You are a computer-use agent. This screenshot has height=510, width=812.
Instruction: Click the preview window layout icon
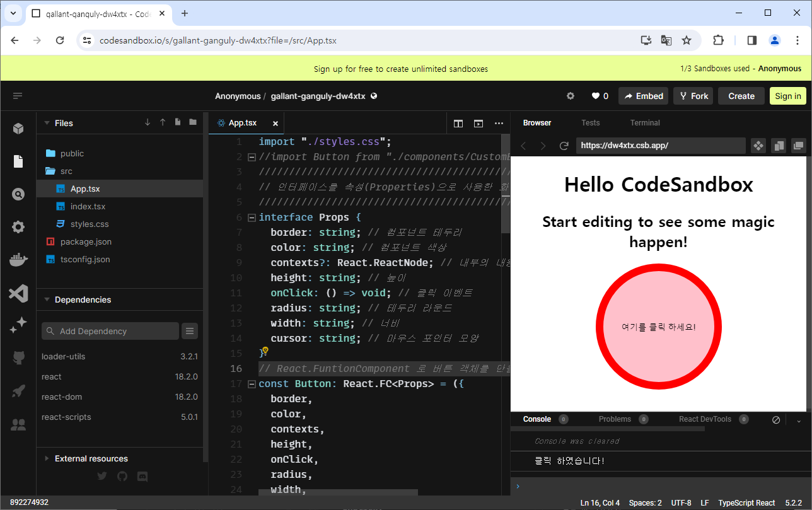coord(478,124)
